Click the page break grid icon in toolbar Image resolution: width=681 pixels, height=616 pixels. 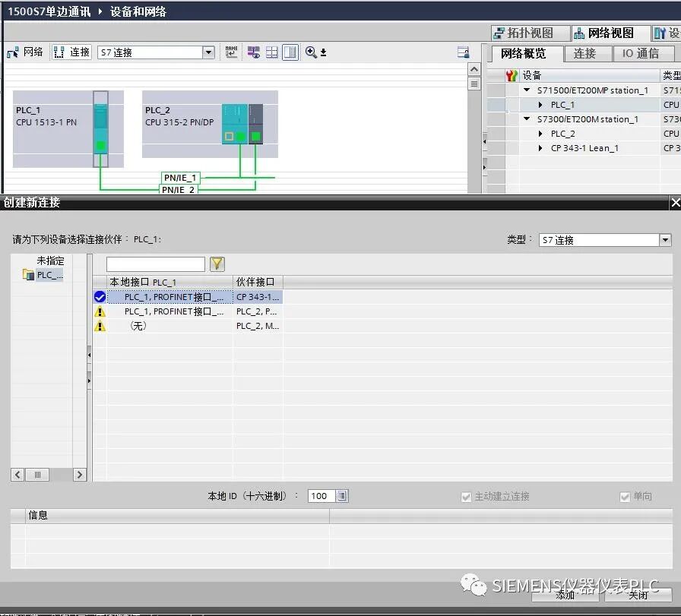(x=272, y=52)
